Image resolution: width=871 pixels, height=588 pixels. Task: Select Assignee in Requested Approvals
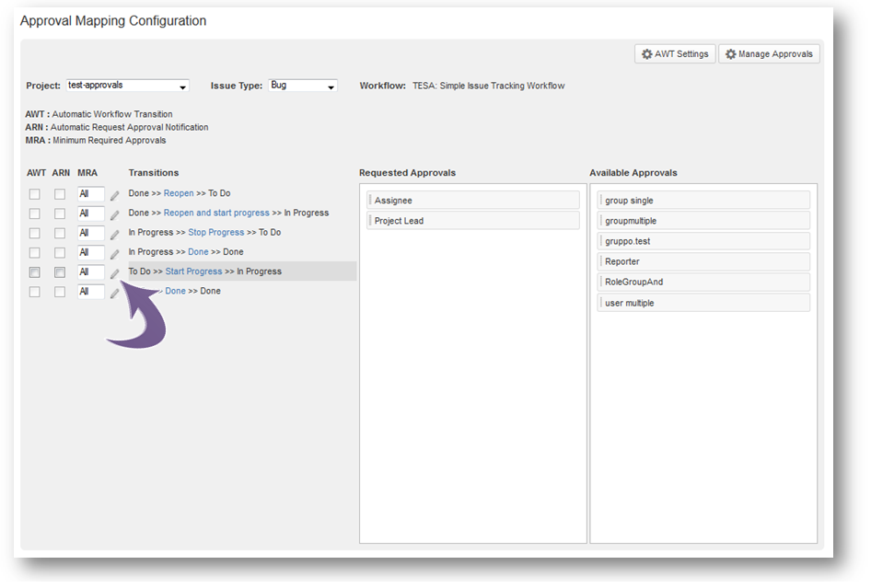[473, 201]
